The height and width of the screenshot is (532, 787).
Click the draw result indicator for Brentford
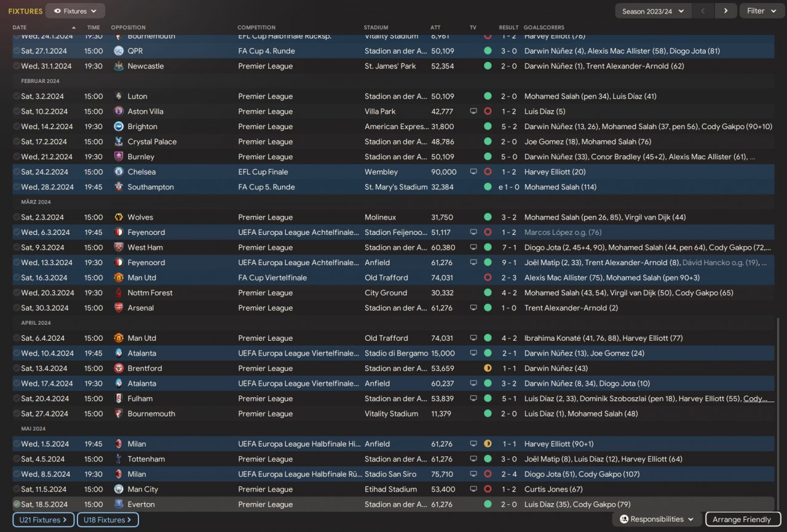point(488,368)
